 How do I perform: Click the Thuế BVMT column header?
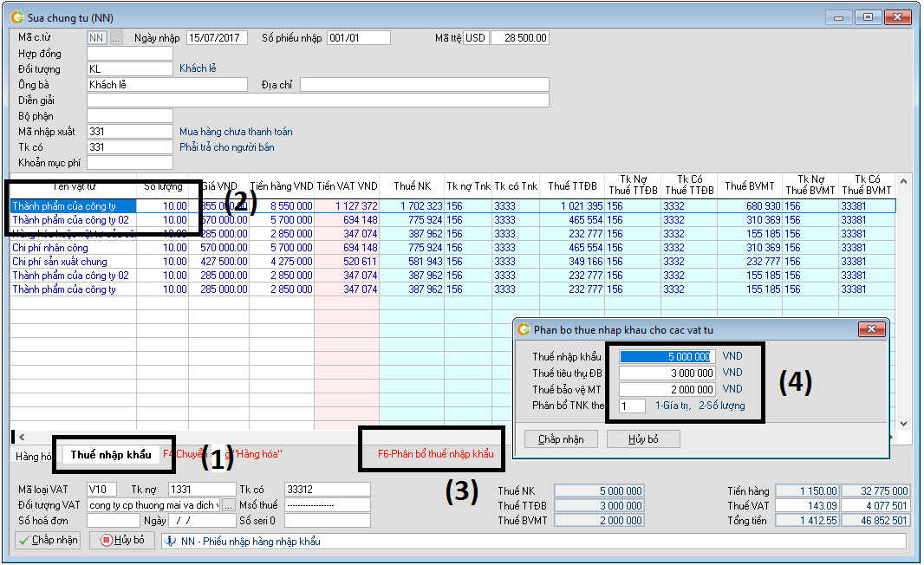pyautogui.click(x=750, y=186)
